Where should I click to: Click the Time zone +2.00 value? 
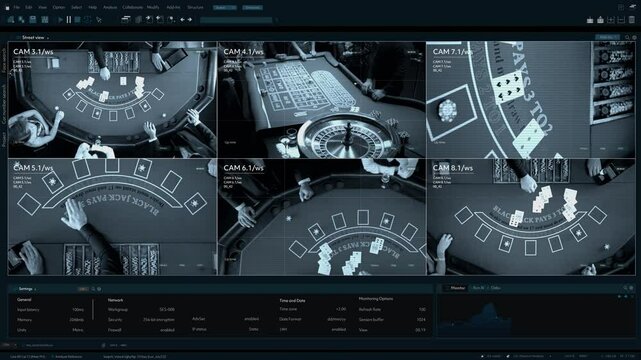click(341, 309)
